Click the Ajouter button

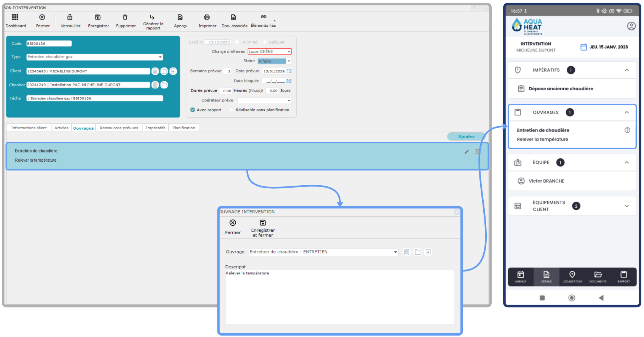coord(466,136)
